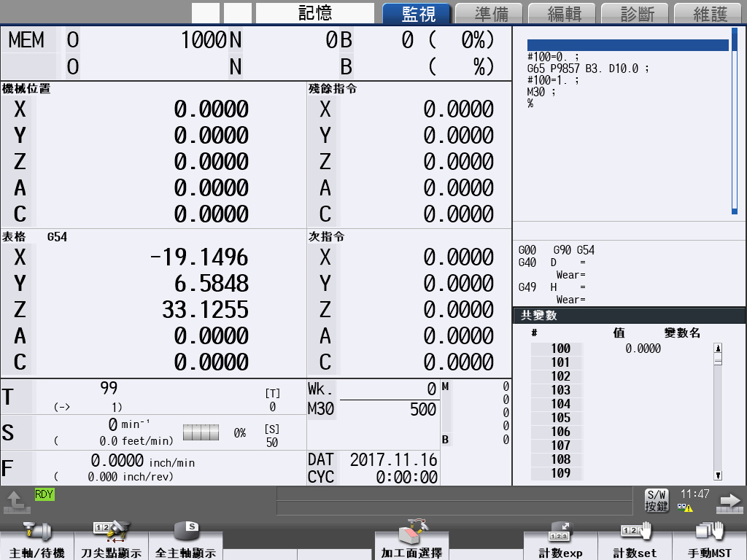Screen dimensions: 747x560
Task: Switch to the 維護 maintenance tab
Action: (x=710, y=13)
